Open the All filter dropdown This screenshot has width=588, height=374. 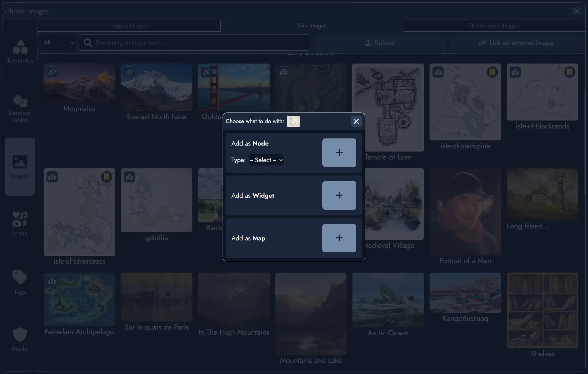coord(58,42)
